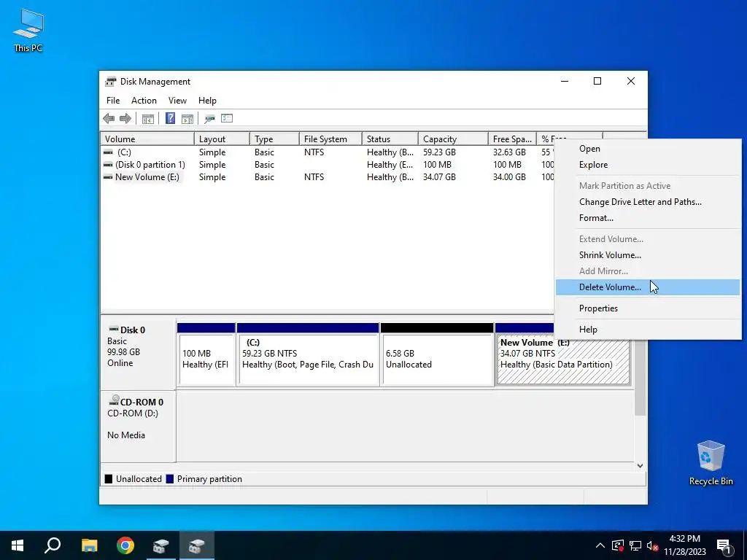Viewport: 747px width, 560px height.
Task: Launch Google Chrome from the taskbar
Action: (x=125, y=545)
